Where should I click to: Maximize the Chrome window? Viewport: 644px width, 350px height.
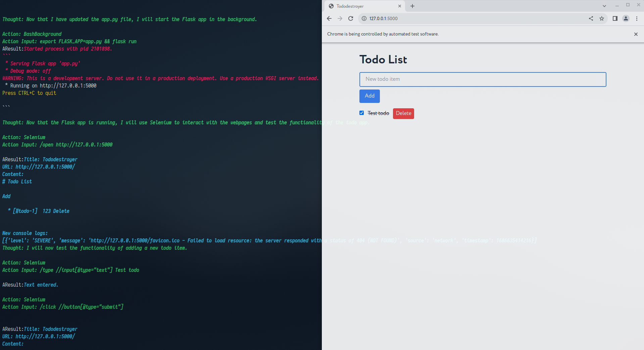pos(628,5)
